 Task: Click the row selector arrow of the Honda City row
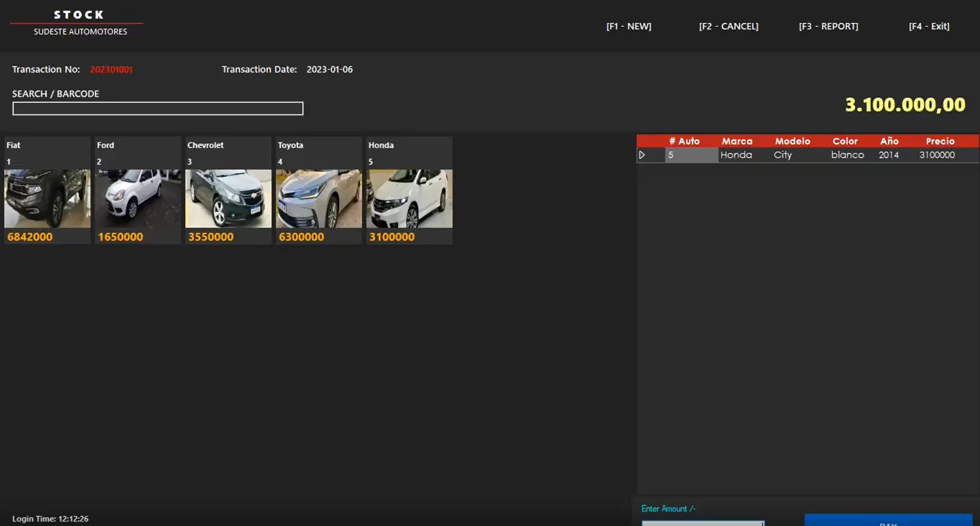tap(642, 155)
